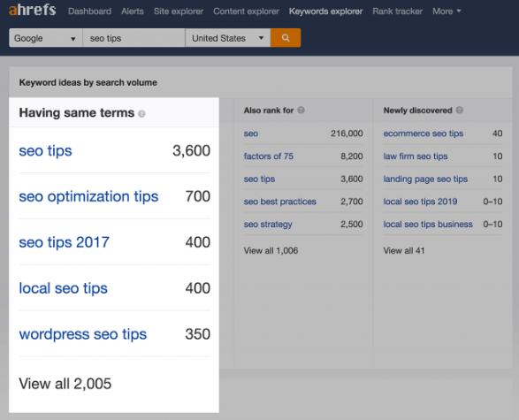Click the ahrefs logo

pyautogui.click(x=33, y=11)
